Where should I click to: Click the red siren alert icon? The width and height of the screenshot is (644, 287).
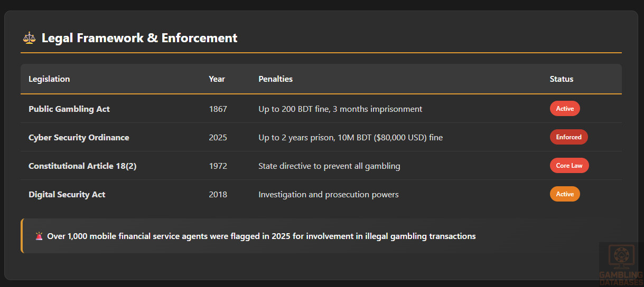tap(39, 236)
